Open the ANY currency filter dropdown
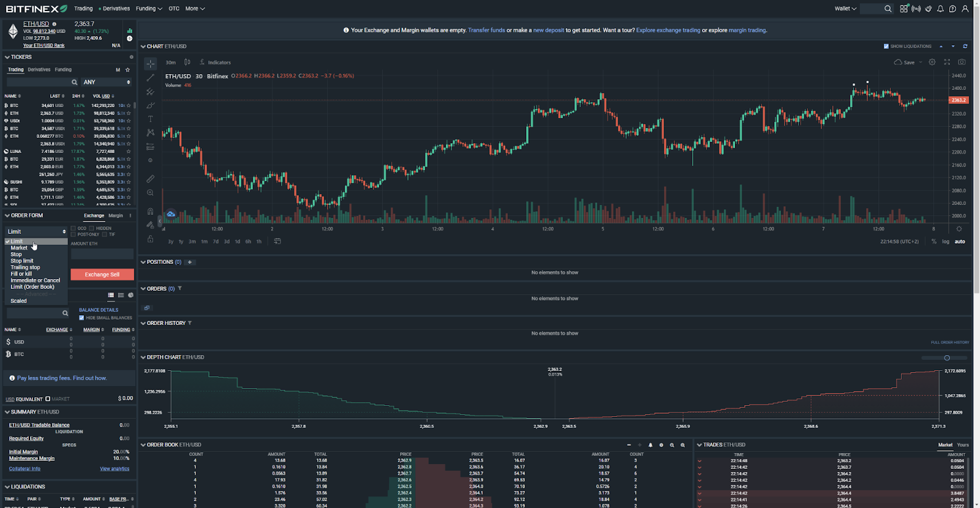The height and width of the screenshot is (508, 980). click(107, 82)
